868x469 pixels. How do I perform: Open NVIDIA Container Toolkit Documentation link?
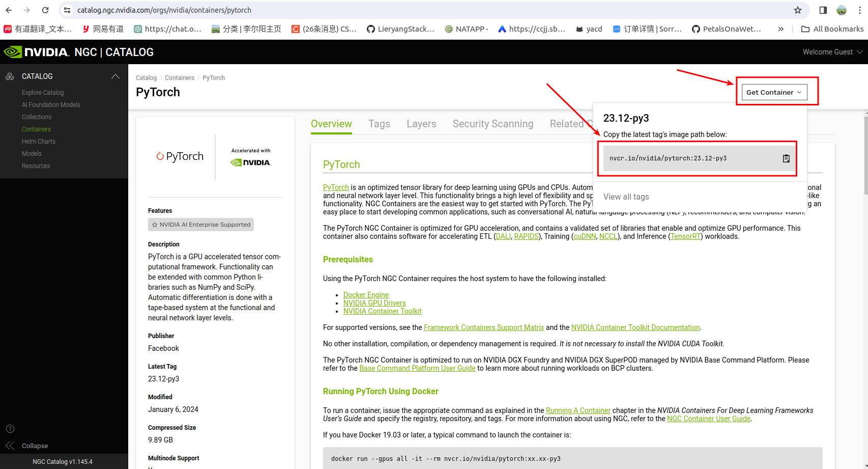point(635,327)
